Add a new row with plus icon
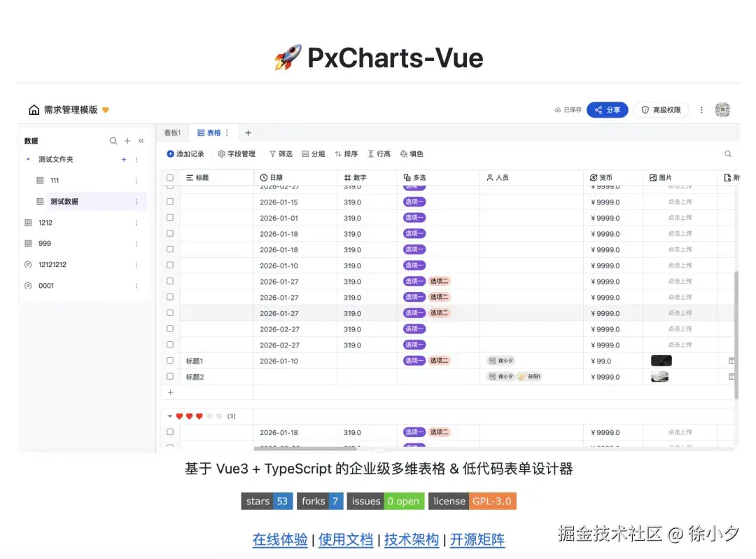Viewport: 756px width, 559px height. point(170,392)
